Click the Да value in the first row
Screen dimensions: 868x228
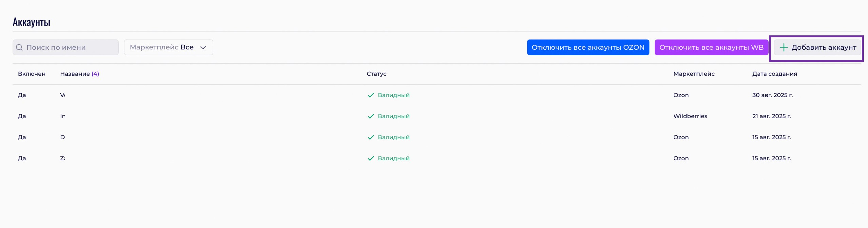[x=22, y=95]
